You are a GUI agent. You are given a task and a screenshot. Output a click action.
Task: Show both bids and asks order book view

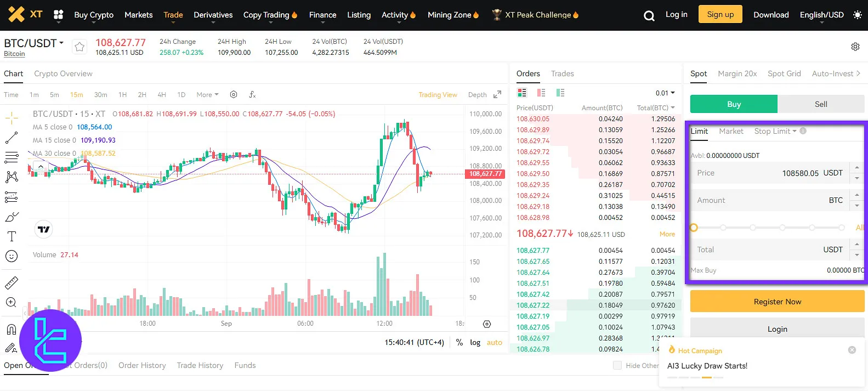click(x=522, y=93)
